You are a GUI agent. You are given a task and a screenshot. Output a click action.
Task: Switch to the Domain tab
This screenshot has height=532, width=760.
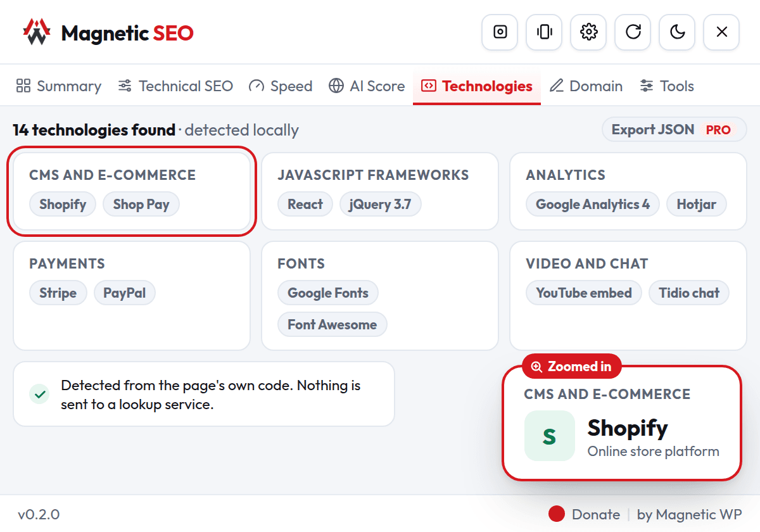(x=586, y=86)
